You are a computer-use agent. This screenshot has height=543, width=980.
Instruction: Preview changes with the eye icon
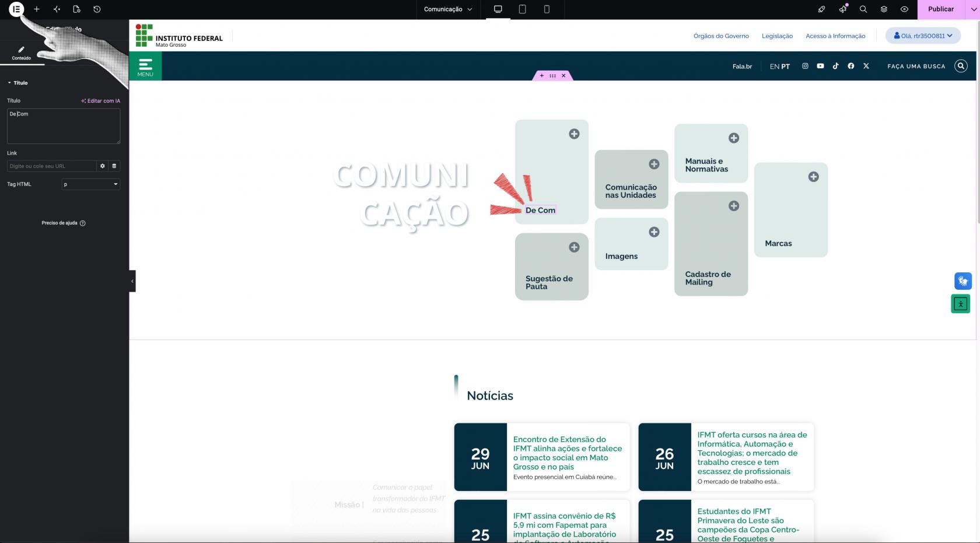click(x=904, y=9)
